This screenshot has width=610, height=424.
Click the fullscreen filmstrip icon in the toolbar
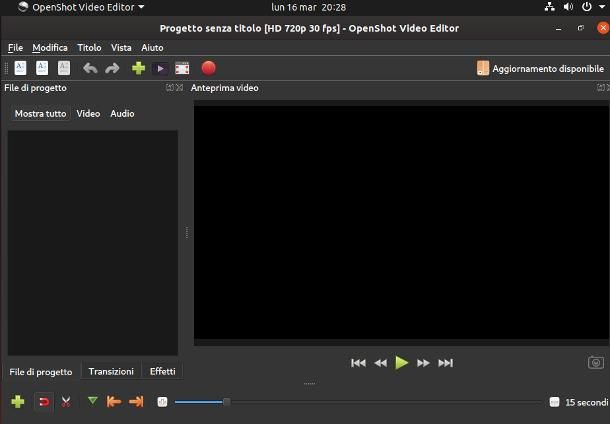tap(182, 68)
